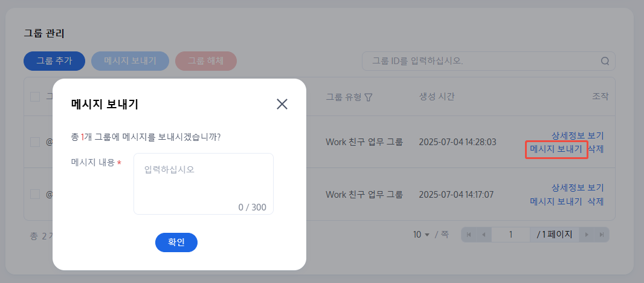Viewport: 644px width, 283px height.
Task: Click the highlighted 메시지 보내기 link
Action: 556,149
